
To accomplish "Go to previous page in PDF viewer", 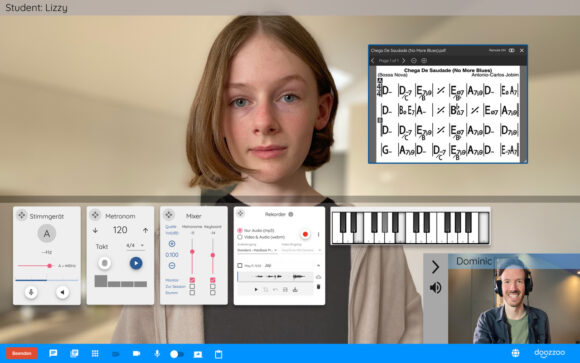I will [x=373, y=60].
